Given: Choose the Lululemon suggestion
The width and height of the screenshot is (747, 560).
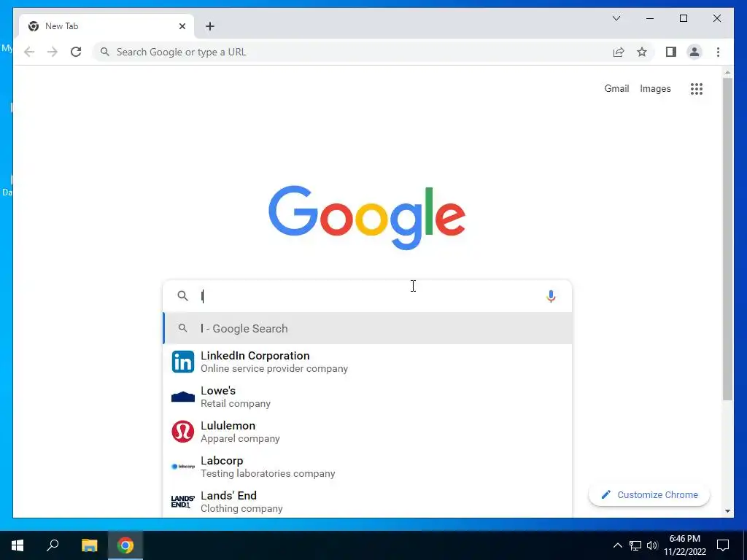Looking at the screenshot, I should (x=368, y=432).
